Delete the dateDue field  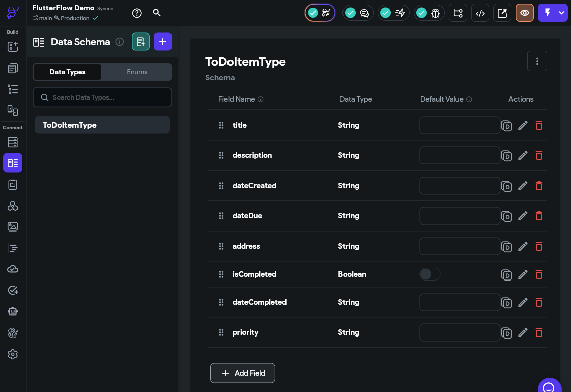(x=539, y=216)
